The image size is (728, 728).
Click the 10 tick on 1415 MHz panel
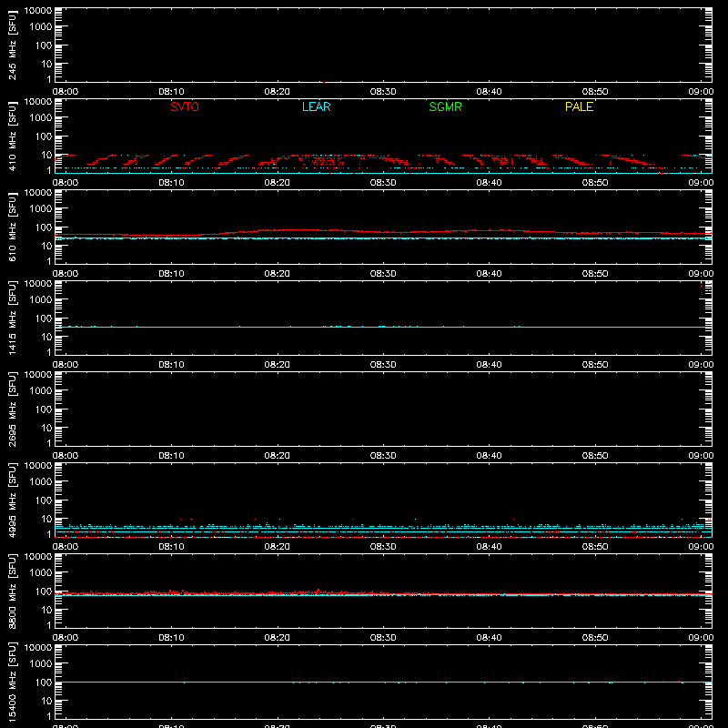point(47,337)
